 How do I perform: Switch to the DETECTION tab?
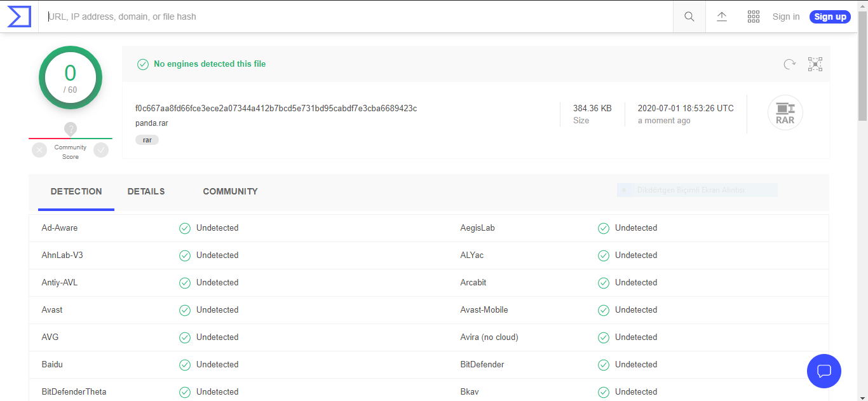[x=76, y=191]
